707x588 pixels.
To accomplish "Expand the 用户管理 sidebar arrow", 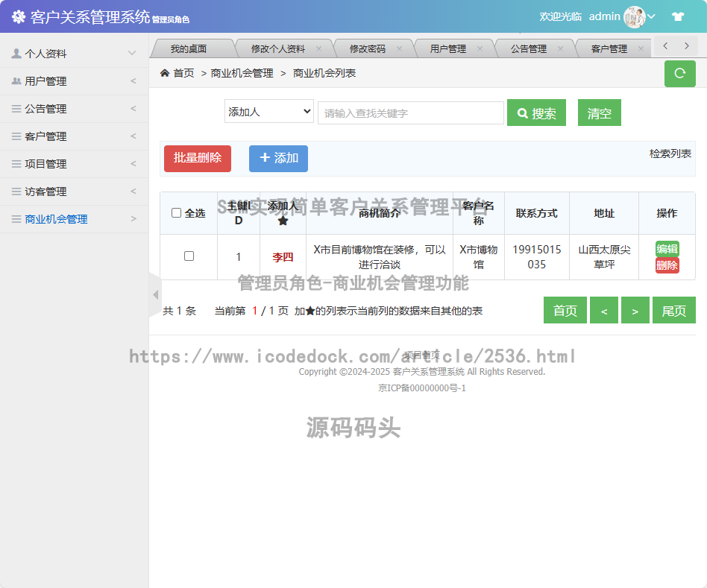I will [133, 81].
